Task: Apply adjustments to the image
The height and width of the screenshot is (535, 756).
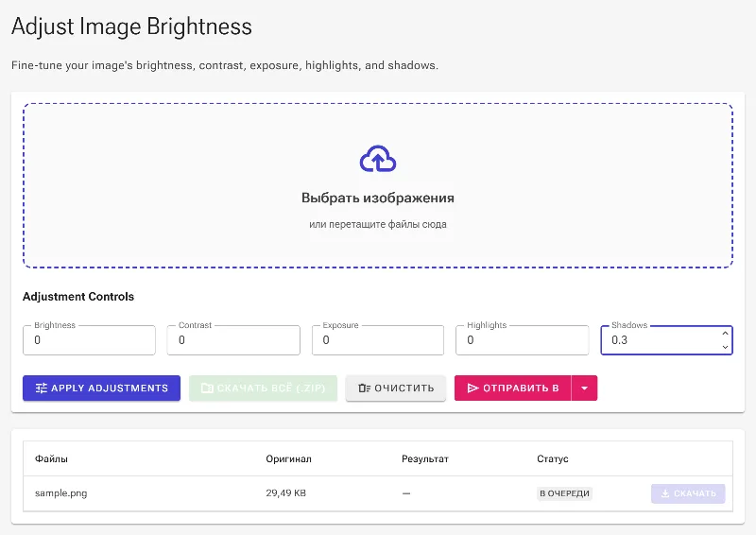Action: 102,388
